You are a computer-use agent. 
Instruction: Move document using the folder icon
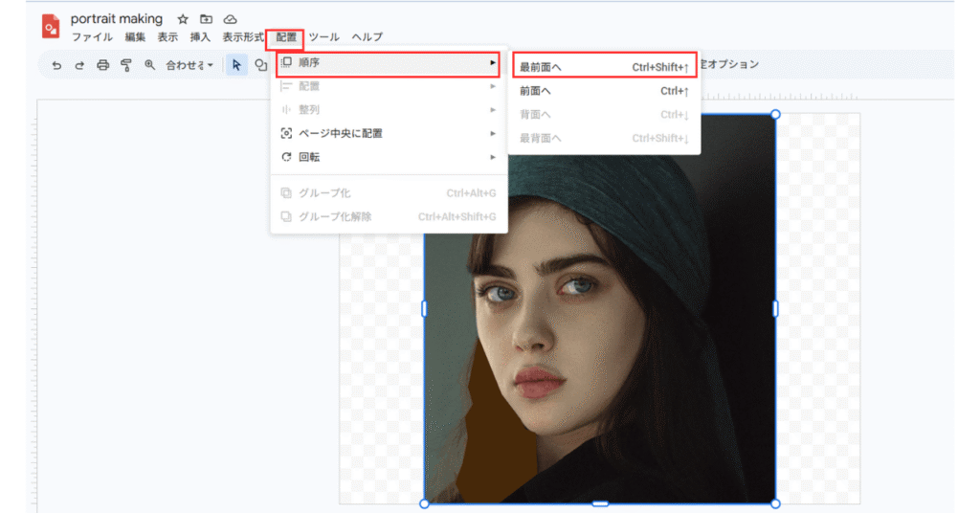click(x=207, y=19)
